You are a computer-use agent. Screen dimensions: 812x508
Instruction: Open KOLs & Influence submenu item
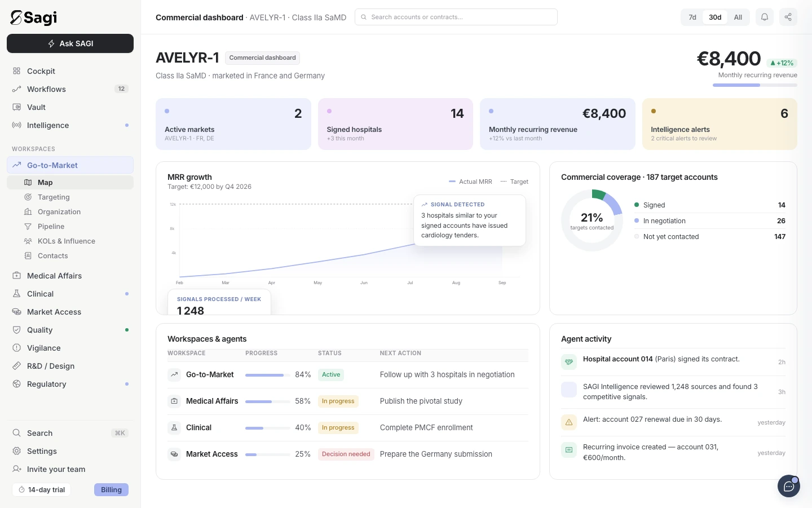tap(70, 241)
